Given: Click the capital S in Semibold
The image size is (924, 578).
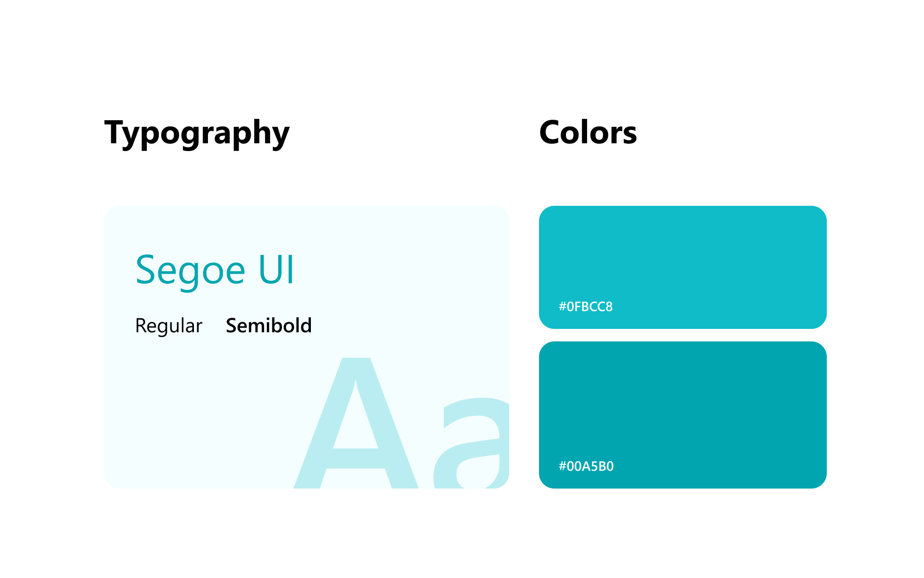Looking at the screenshot, I should click(232, 326).
